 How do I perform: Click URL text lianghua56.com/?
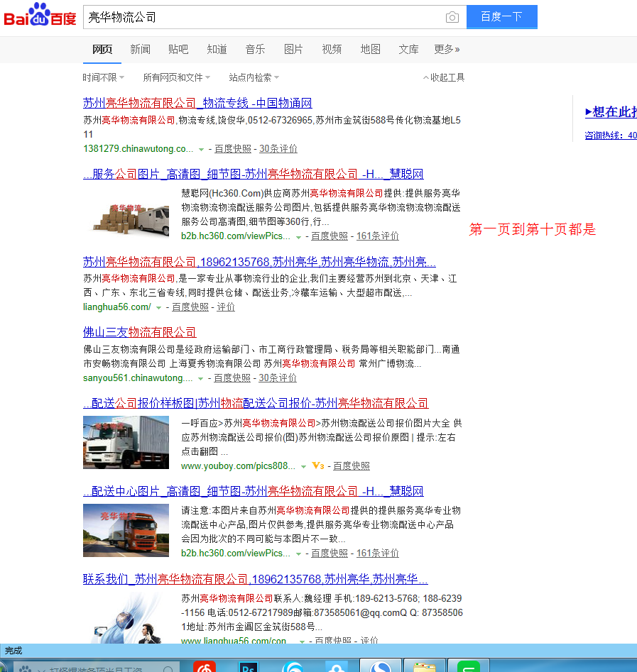(116, 307)
